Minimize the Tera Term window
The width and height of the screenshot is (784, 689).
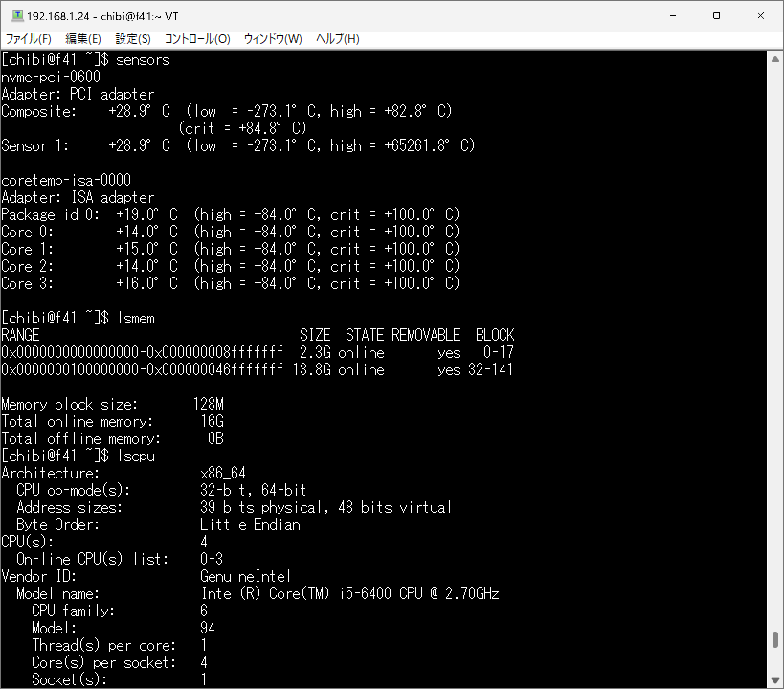(673, 16)
